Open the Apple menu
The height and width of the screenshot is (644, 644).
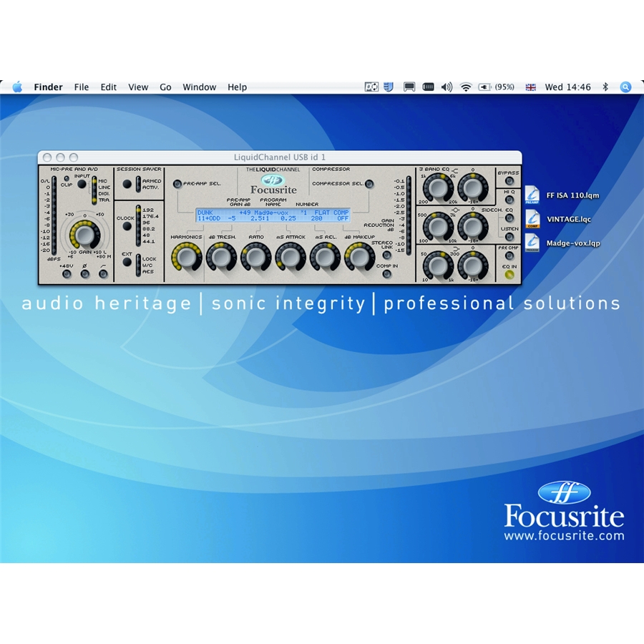coord(17,87)
